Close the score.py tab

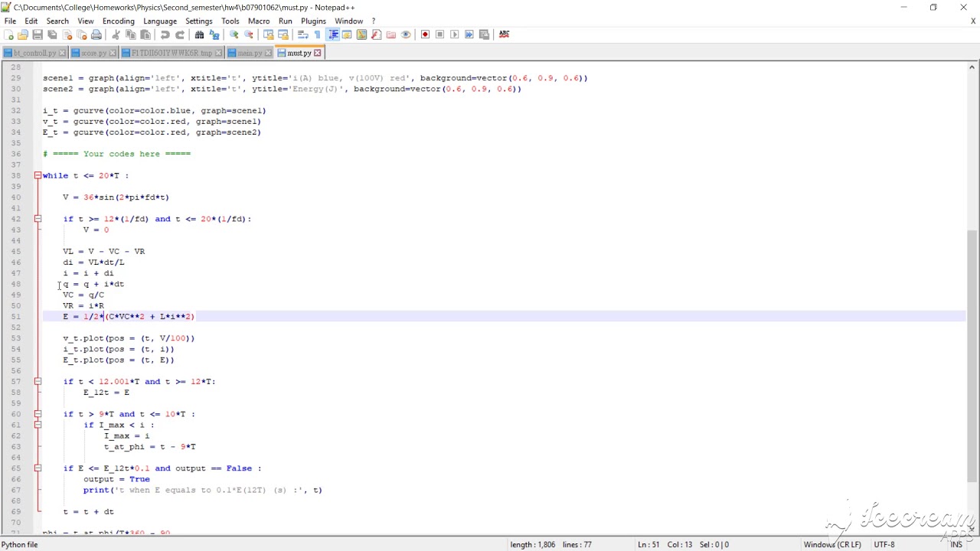pos(113,53)
